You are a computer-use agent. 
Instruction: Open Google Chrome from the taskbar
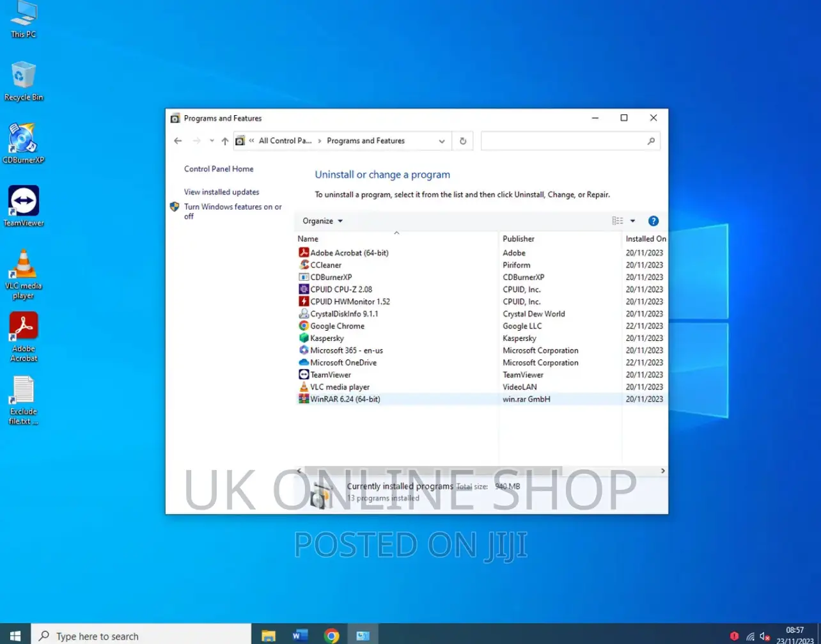331,635
